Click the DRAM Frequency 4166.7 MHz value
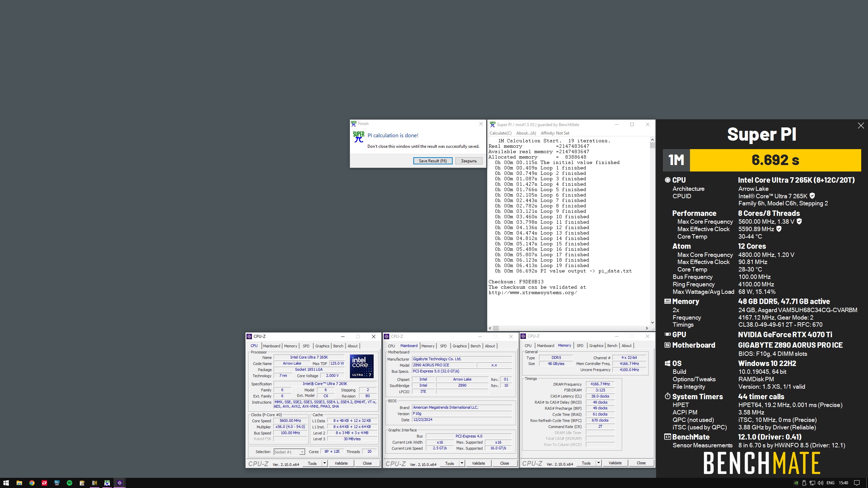 [x=600, y=384]
